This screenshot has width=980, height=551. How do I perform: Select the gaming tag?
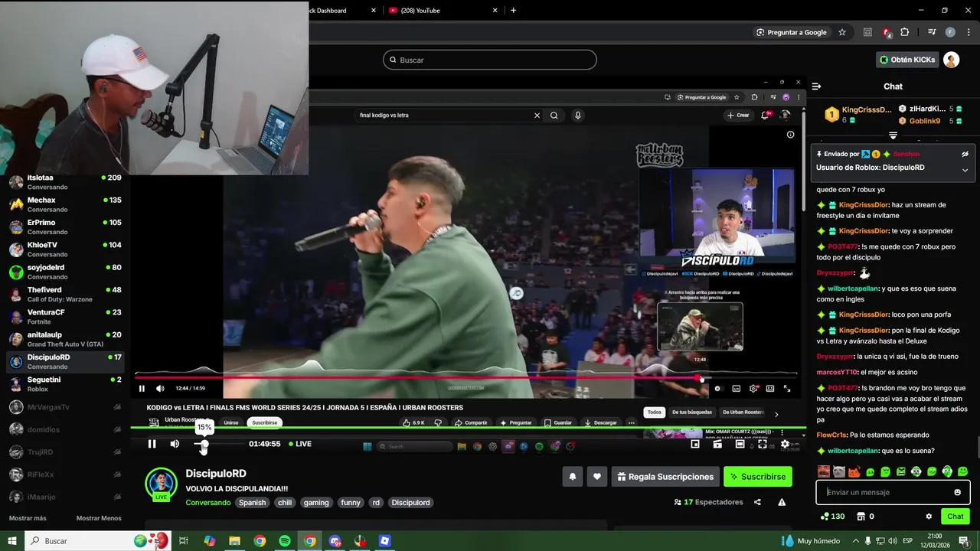click(x=316, y=503)
